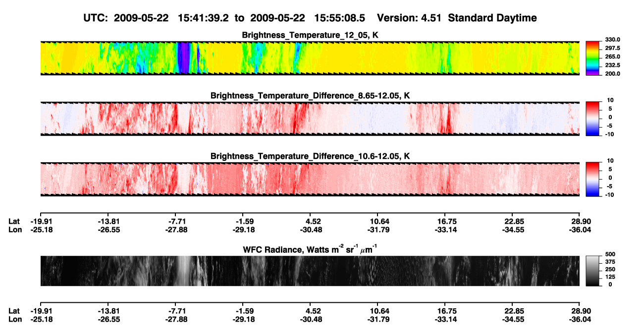Click the '-10' label of the 10.6-12.05 colorbar
The width and height of the screenshot is (644, 330).
click(x=609, y=195)
